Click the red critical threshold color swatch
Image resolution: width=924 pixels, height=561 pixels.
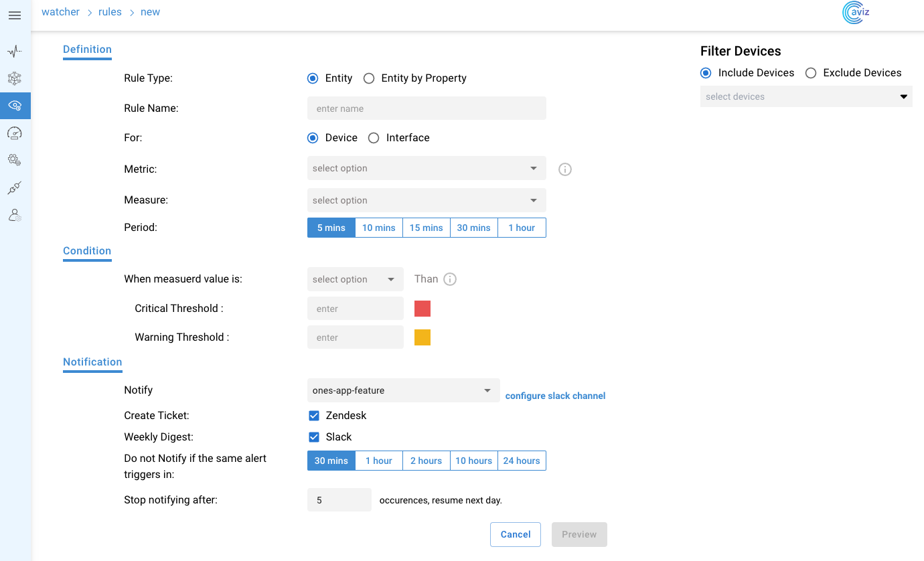tap(422, 309)
